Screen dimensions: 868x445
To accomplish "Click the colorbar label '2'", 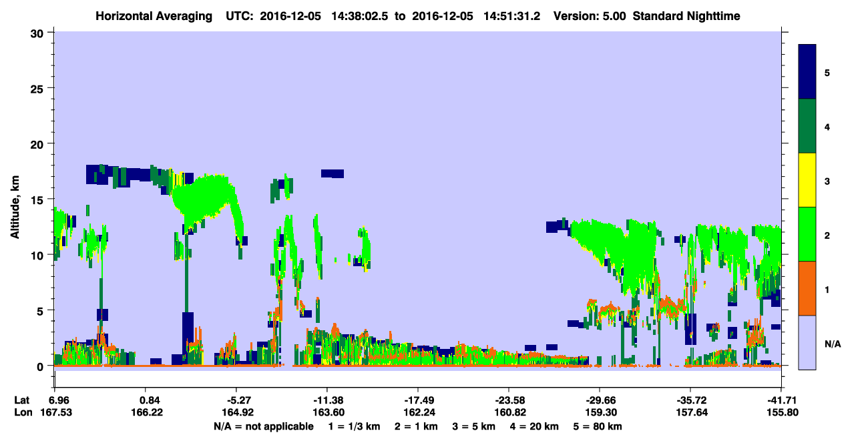I will [827, 235].
